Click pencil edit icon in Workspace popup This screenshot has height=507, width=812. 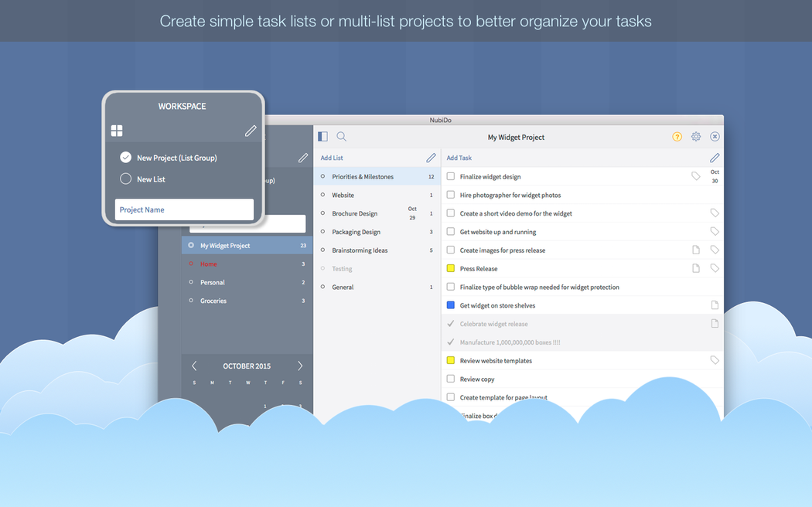pyautogui.click(x=251, y=131)
